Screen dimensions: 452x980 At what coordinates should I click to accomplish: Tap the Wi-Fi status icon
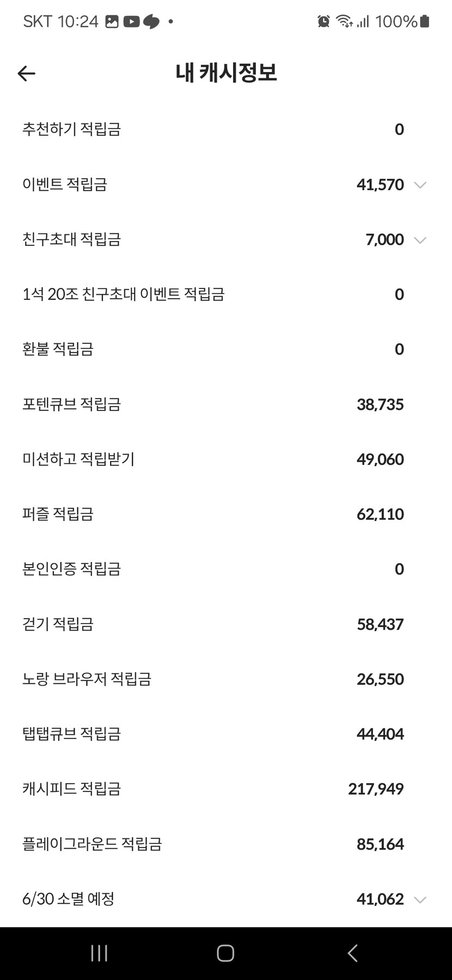tap(344, 21)
